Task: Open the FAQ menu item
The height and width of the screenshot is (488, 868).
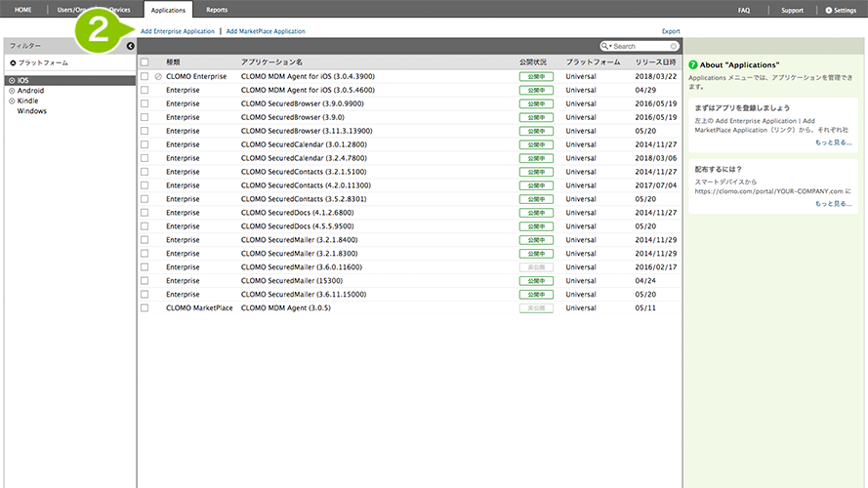Action: point(744,11)
